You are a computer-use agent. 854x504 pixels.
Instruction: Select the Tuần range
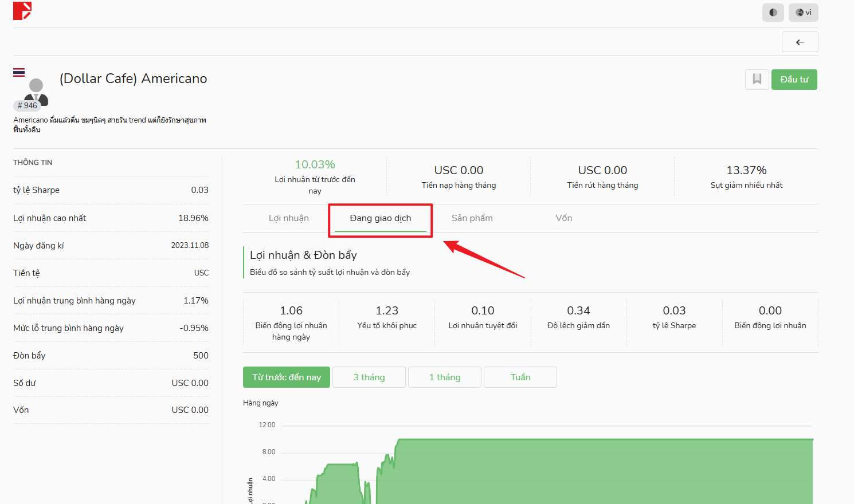point(520,377)
